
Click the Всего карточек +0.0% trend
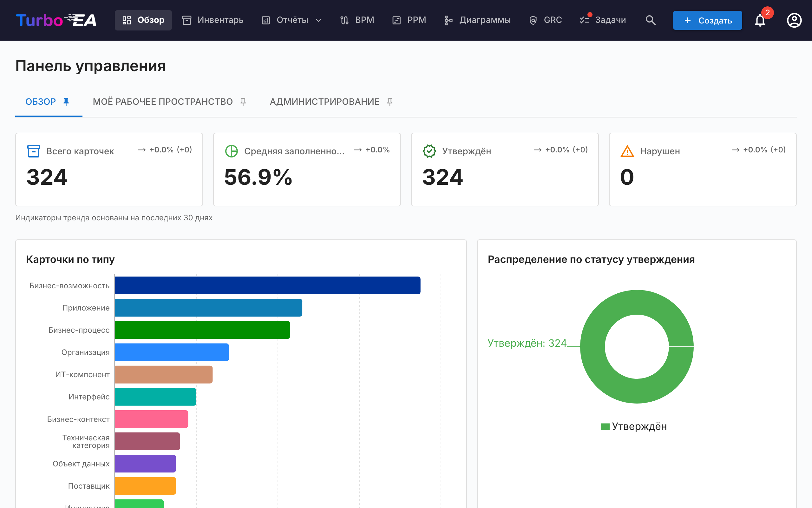point(165,150)
